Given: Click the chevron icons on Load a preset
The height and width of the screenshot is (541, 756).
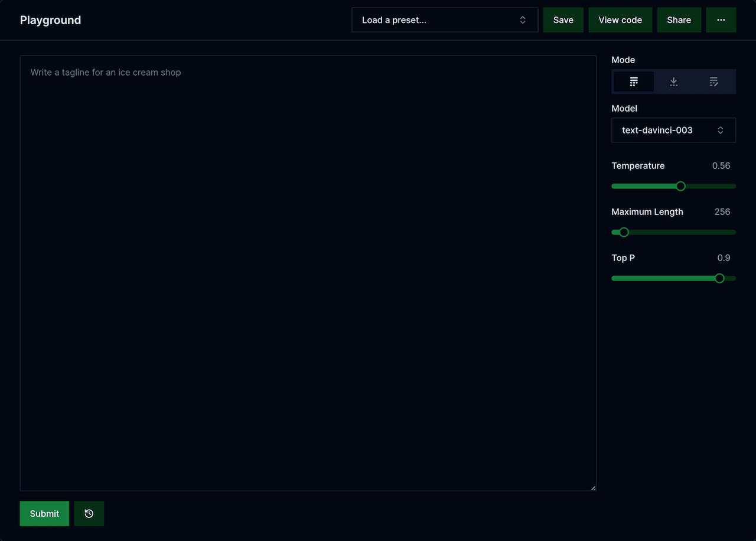Looking at the screenshot, I should tap(523, 19).
